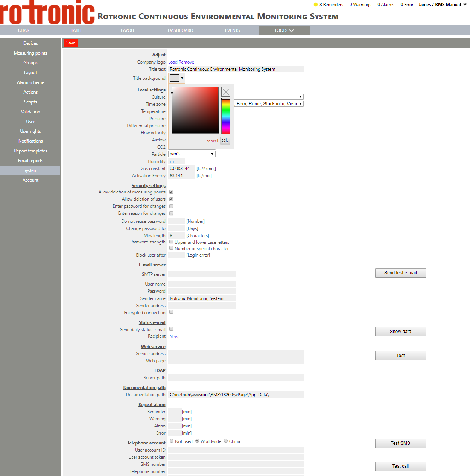Check Upper and lower case letters
This screenshot has height=476, width=470.
click(171, 242)
